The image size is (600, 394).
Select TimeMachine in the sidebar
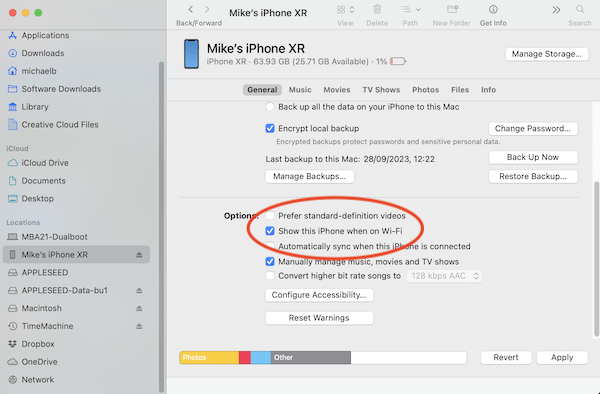47,326
